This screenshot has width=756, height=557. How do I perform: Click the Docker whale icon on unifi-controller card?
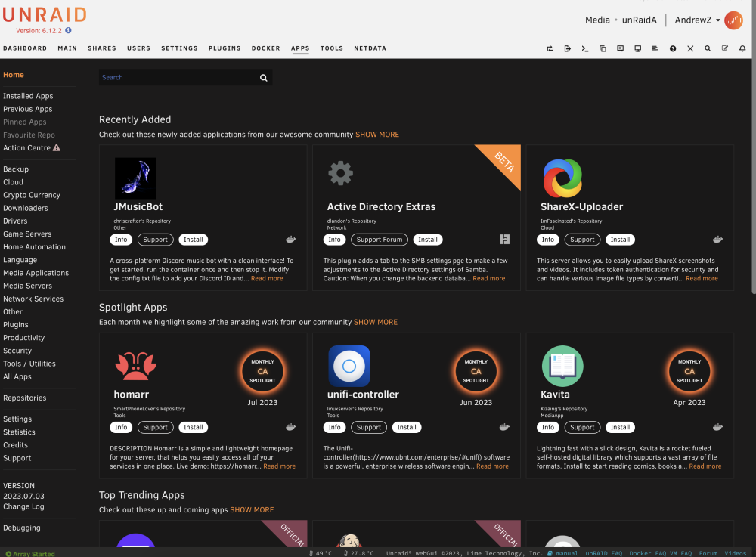click(504, 427)
